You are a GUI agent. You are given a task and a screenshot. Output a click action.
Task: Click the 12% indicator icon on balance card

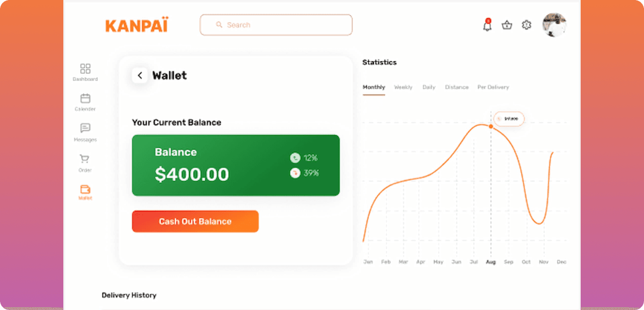(x=295, y=158)
